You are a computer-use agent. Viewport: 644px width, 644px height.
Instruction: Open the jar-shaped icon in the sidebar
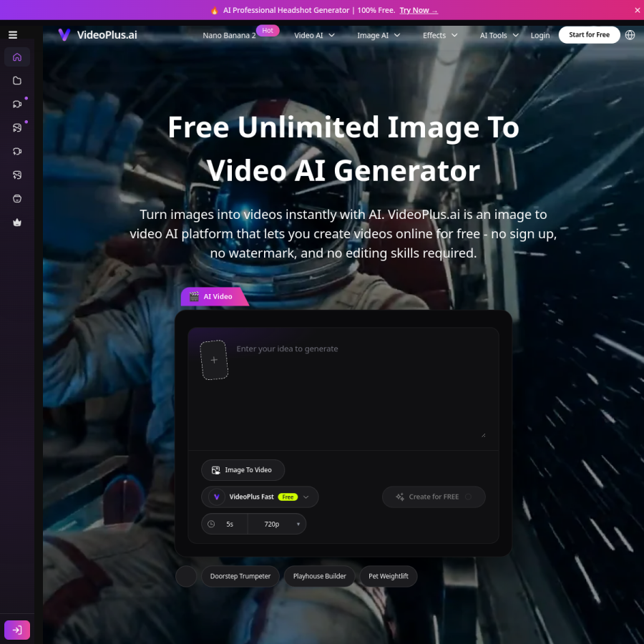17,199
